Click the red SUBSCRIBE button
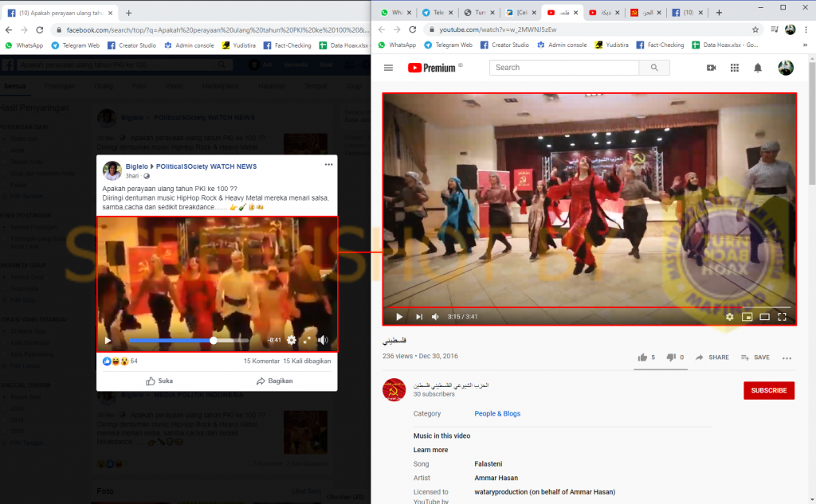This screenshot has height=504, width=816. click(x=768, y=390)
